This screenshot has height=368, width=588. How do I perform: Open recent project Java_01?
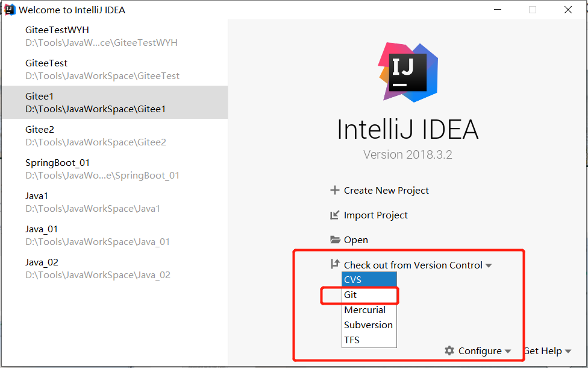tap(114, 235)
